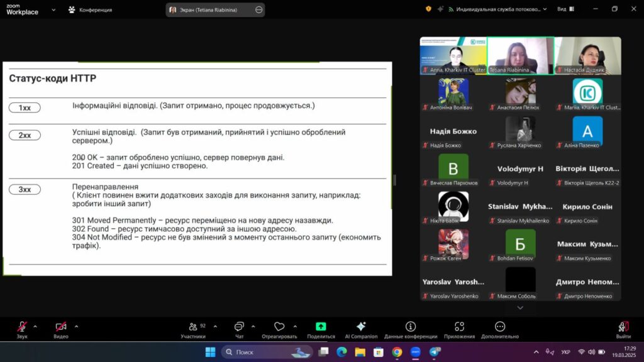Open the Windows Start menu

click(210, 352)
